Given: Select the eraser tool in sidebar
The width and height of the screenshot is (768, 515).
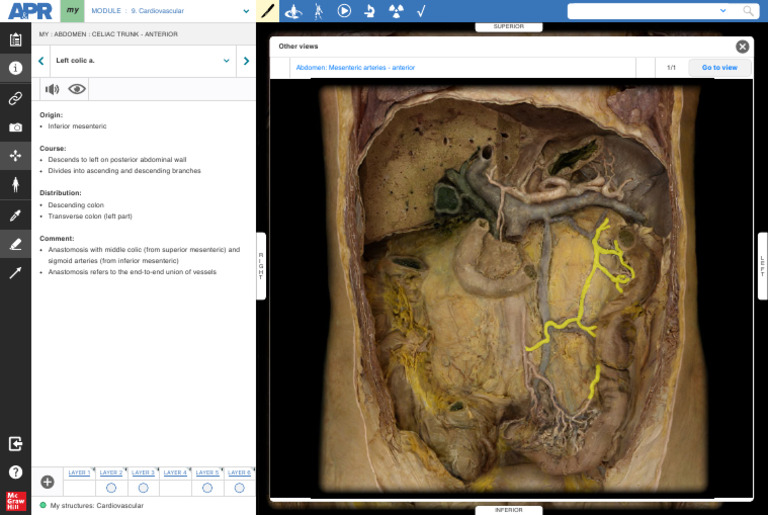Looking at the screenshot, I should pyautogui.click(x=15, y=244).
